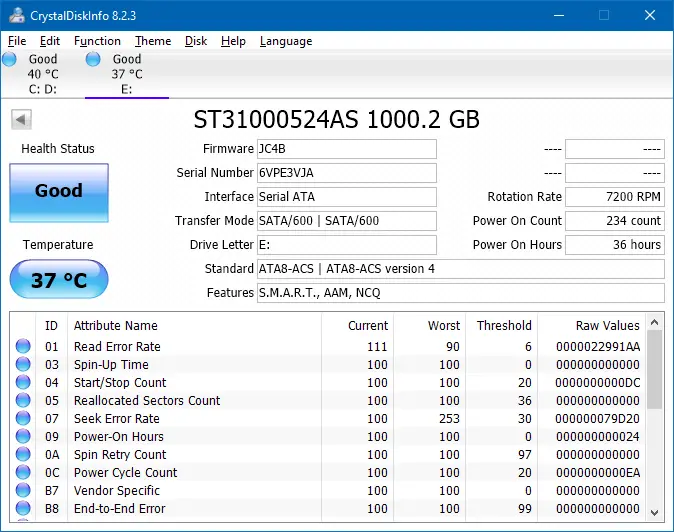The image size is (674, 532).
Task: Click status orb for E: drive
Action: [93, 59]
